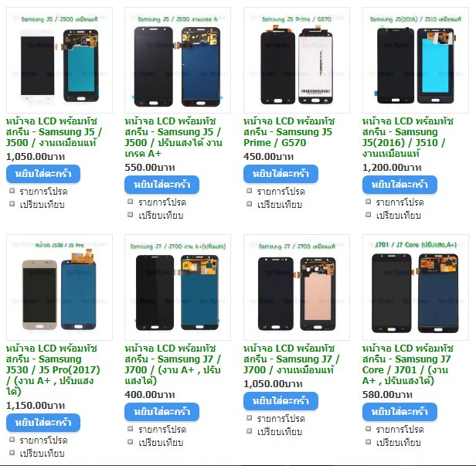Open Samsung J530 / J5 Pro(2017) title link
476x466 pixels.
53,370
